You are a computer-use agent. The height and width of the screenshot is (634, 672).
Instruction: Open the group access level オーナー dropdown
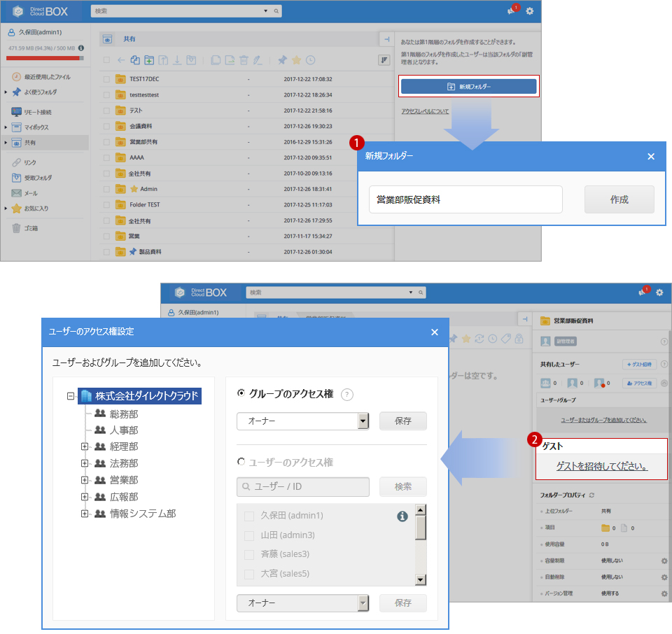pos(363,421)
